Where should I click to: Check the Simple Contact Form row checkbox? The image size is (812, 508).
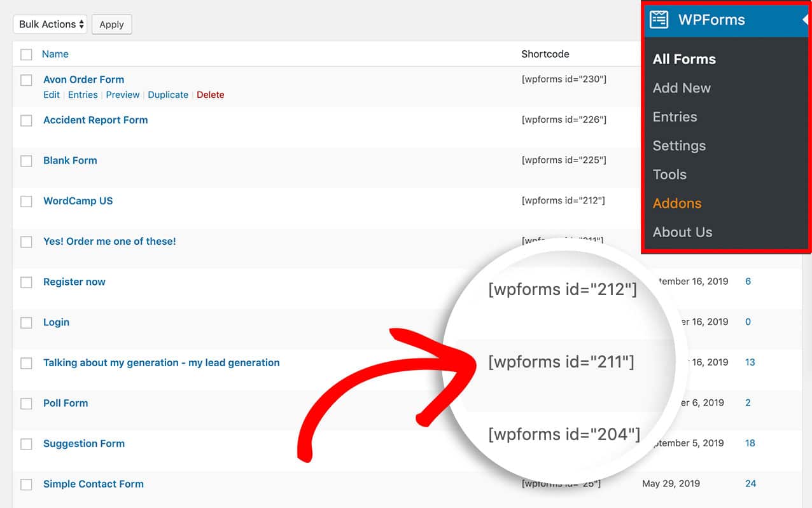tap(26, 485)
